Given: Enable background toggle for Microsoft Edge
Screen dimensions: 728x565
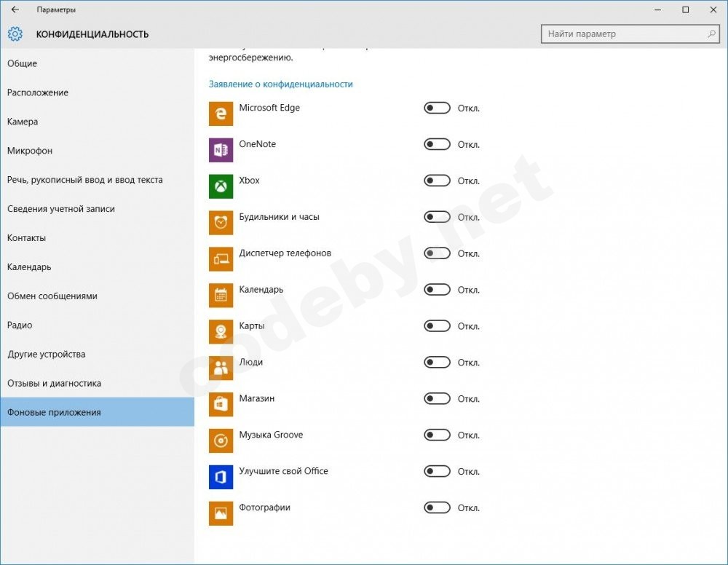Looking at the screenshot, I should [x=437, y=108].
